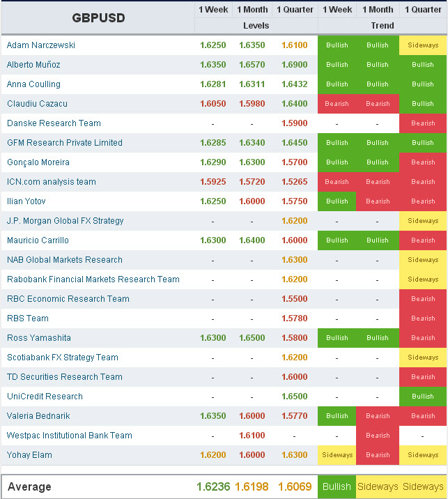Screen dimensions: 448x499
Task: Open Claudiu Cazacu analyst link
Action: tap(37, 104)
